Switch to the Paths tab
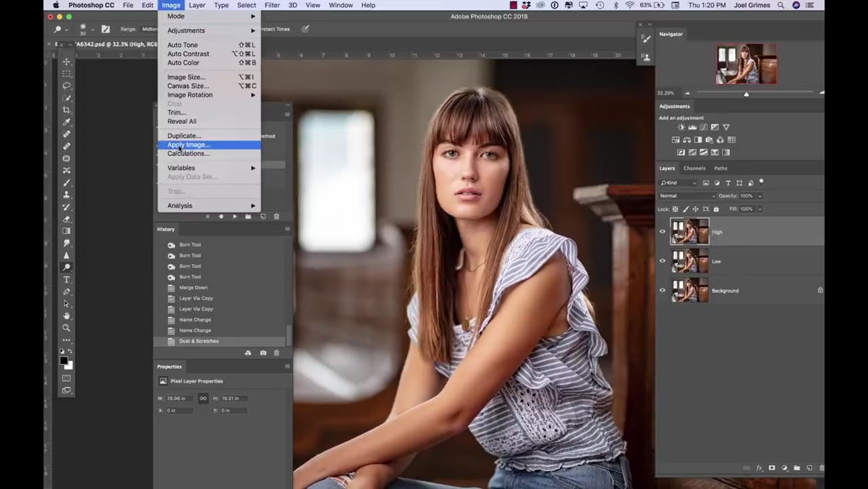868x489 pixels. (x=720, y=169)
